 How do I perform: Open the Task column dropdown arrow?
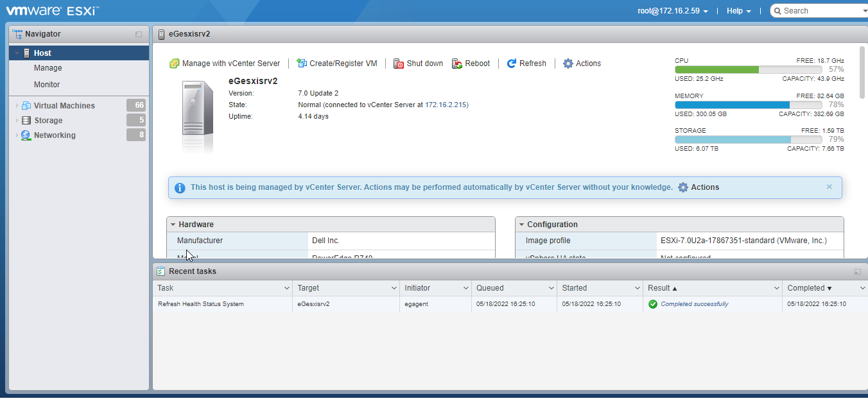pyautogui.click(x=286, y=289)
